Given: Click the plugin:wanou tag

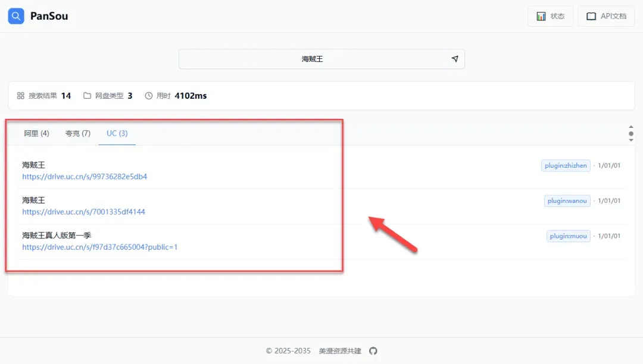Looking at the screenshot, I should coord(567,201).
